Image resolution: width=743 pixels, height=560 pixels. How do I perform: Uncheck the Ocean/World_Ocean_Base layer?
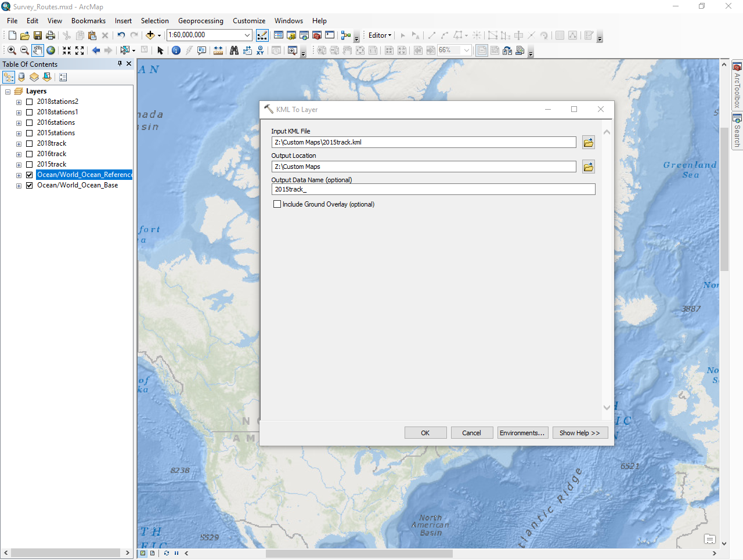pos(29,185)
